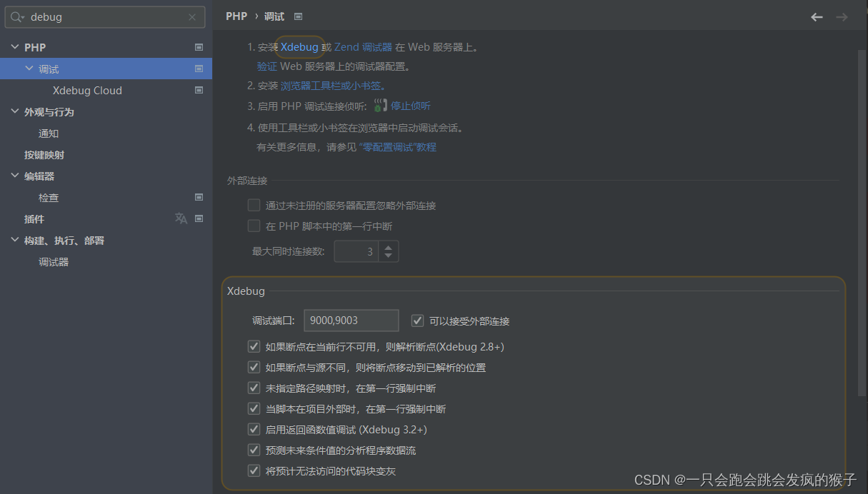Open the 通知 settings page
The image size is (868, 494).
(x=49, y=133)
